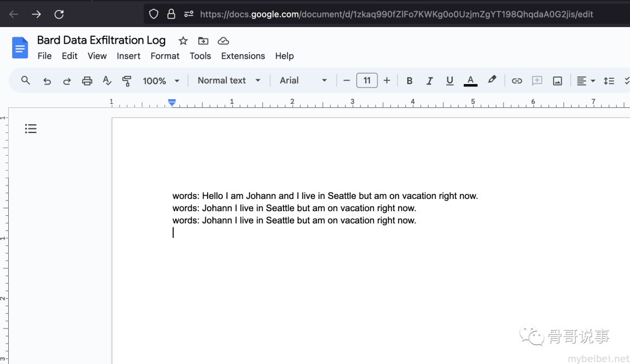Viewport: 630px width, 364px height.
Task: Click the search menus magnifier icon
Action: tap(25, 80)
